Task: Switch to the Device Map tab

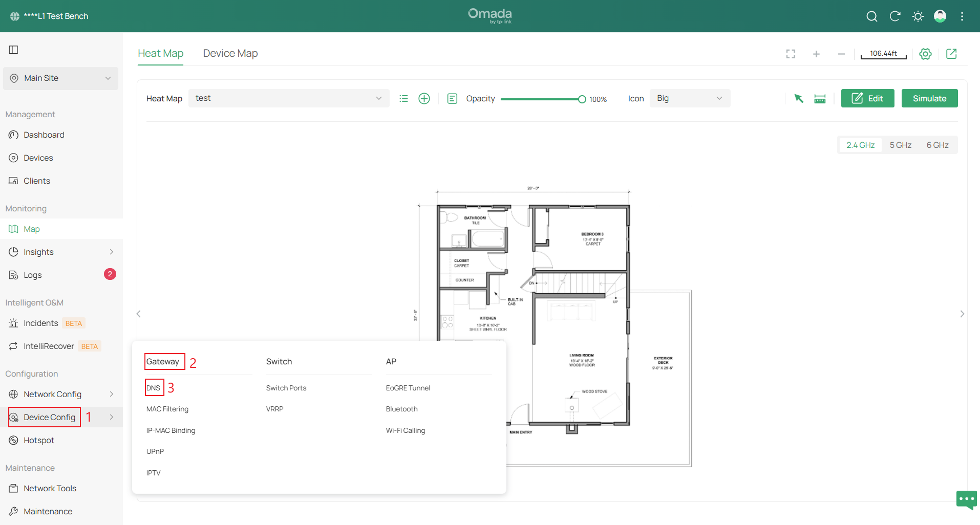Action: tap(230, 53)
